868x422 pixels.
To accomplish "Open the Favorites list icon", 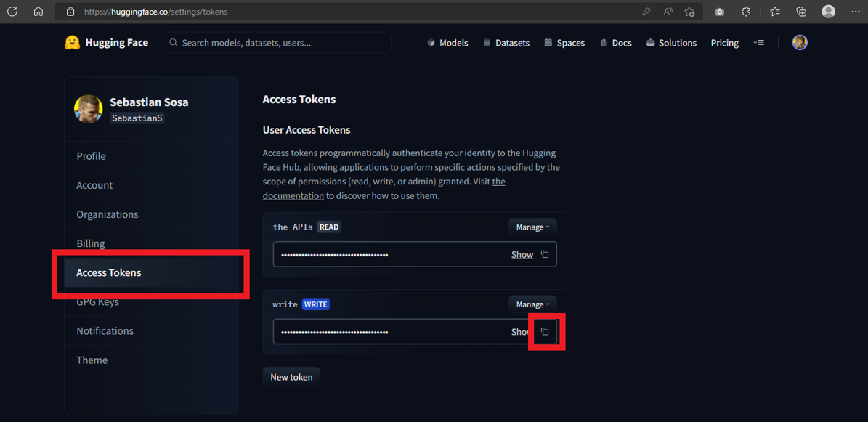I will (x=775, y=11).
